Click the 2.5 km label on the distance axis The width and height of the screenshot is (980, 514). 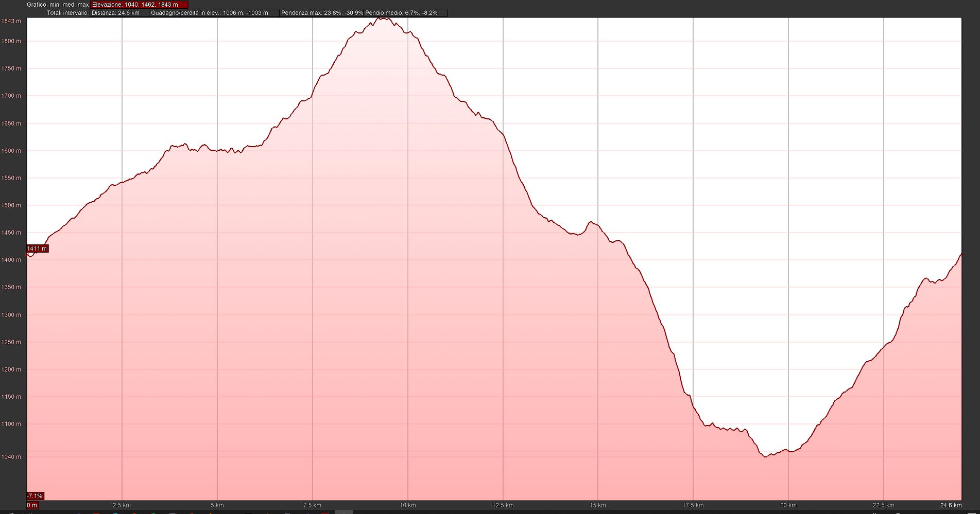coord(122,505)
